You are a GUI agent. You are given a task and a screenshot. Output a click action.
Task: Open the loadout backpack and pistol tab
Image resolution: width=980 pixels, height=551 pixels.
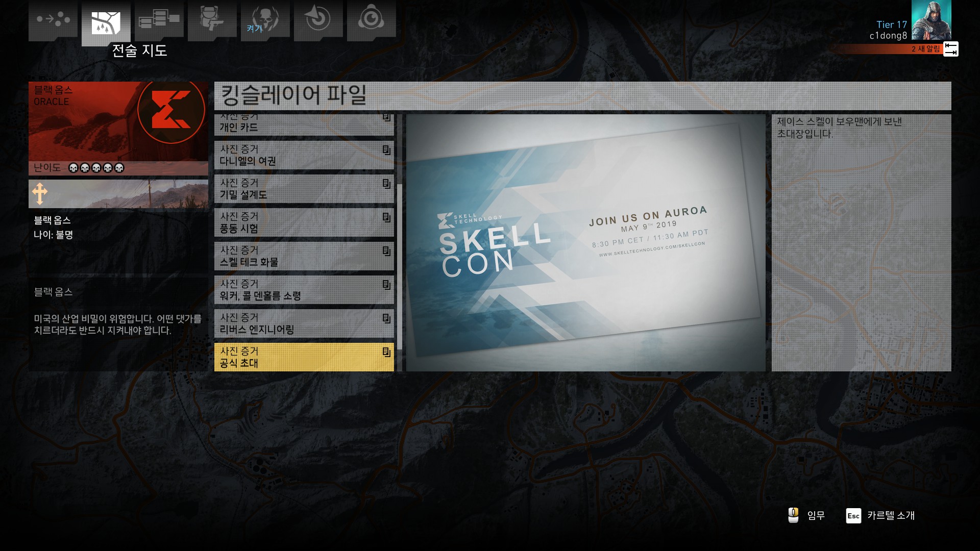[x=212, y=19]
